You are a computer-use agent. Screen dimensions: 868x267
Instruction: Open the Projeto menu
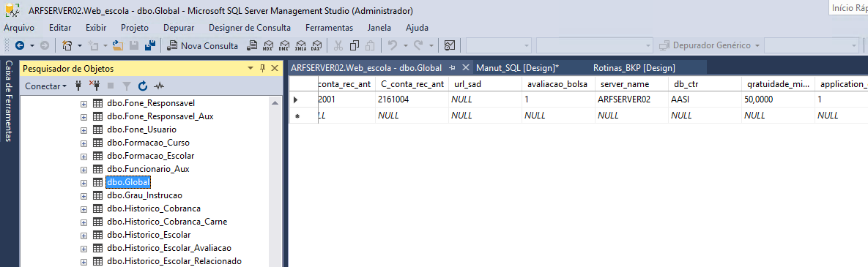pos(135,28)
